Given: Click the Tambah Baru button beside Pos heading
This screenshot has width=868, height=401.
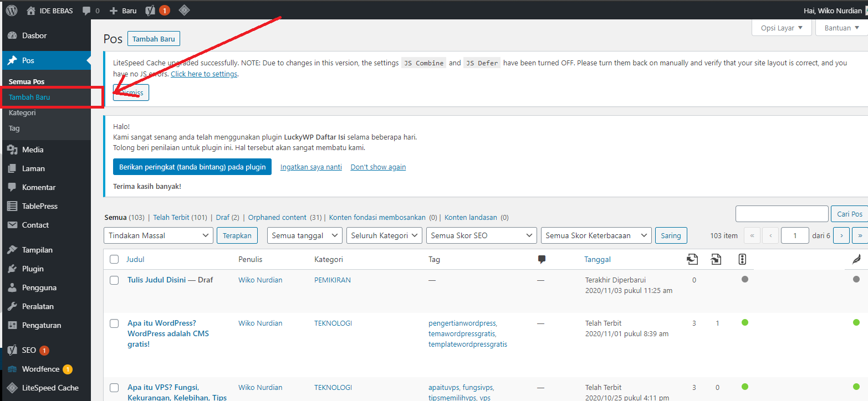Looking at the screenshot, I should click(x=154, y=39).
